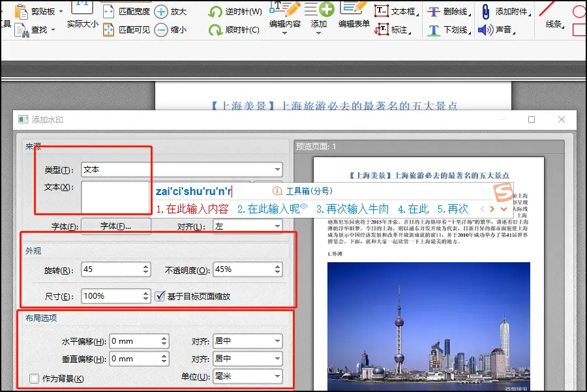Apply Underline (下划线) tool

(449, 29)
